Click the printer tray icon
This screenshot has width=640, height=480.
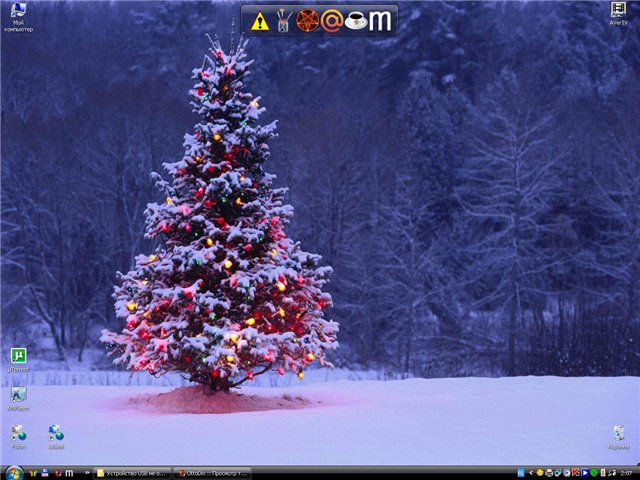(x=549, y=473)
